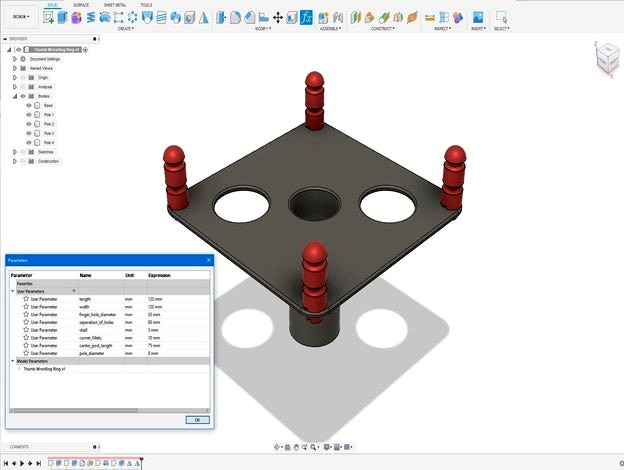
Task: Click the Create Sketch toolbar icon
Action: (x=46, y=18)
